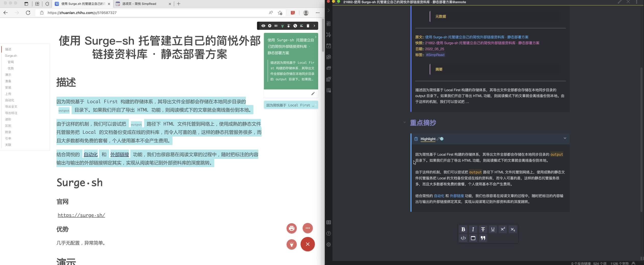Apply Italic from the formatting popup

point(473,229)
